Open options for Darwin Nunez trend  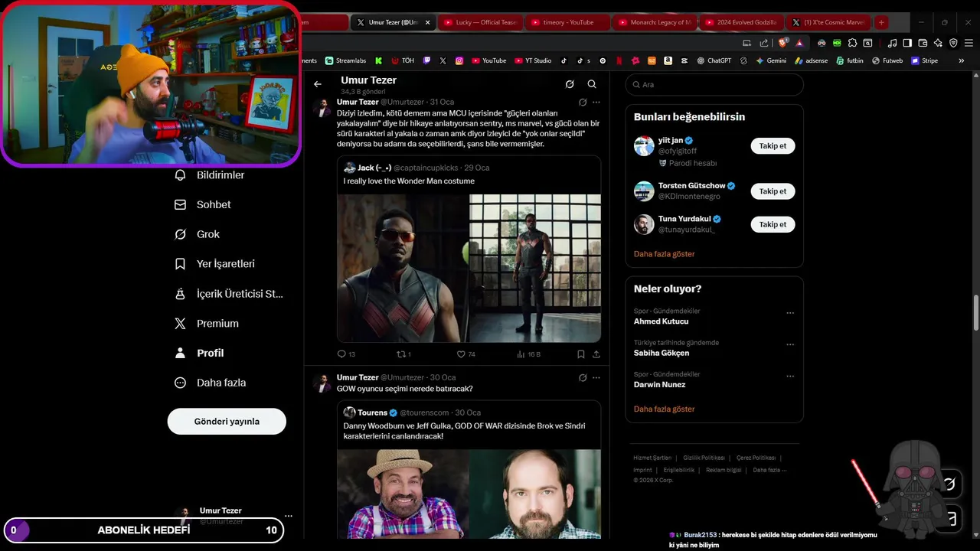pos(790,377)
